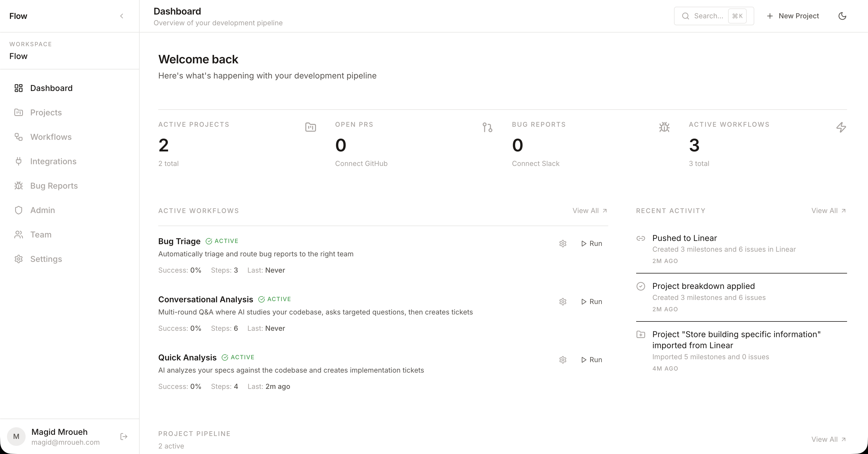
Task: Go to the Team page
Action: point(70,234)
